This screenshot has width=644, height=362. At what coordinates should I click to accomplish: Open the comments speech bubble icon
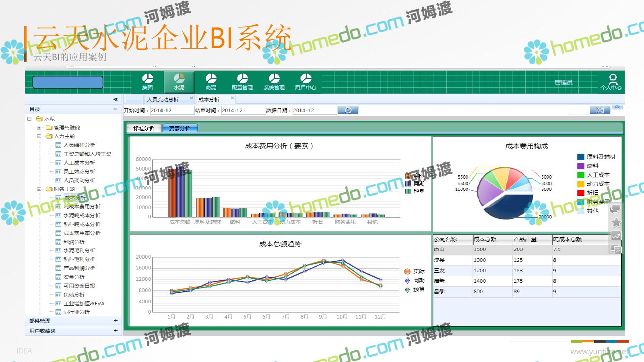(x=616, y=209)
